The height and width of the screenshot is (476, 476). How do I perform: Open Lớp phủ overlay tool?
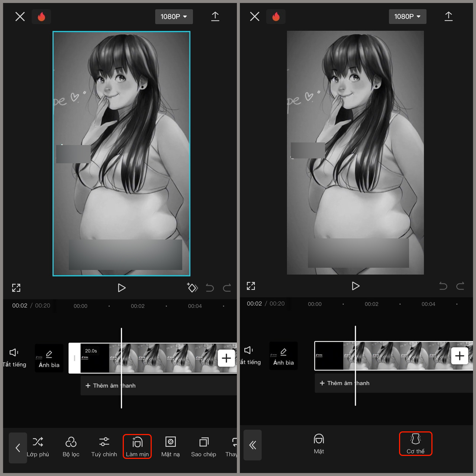[38, 447]
